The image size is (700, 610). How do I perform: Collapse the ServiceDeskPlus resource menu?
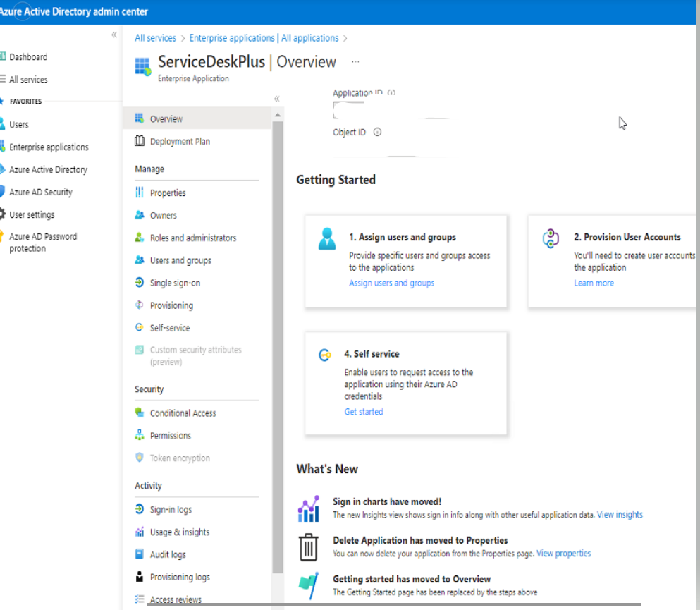(x=277, y=99)
